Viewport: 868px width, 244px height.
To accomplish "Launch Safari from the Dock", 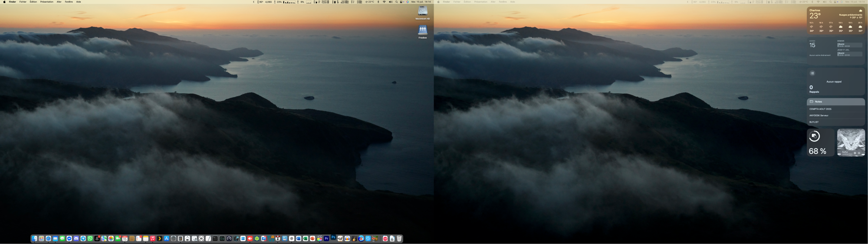I will 48,238.
